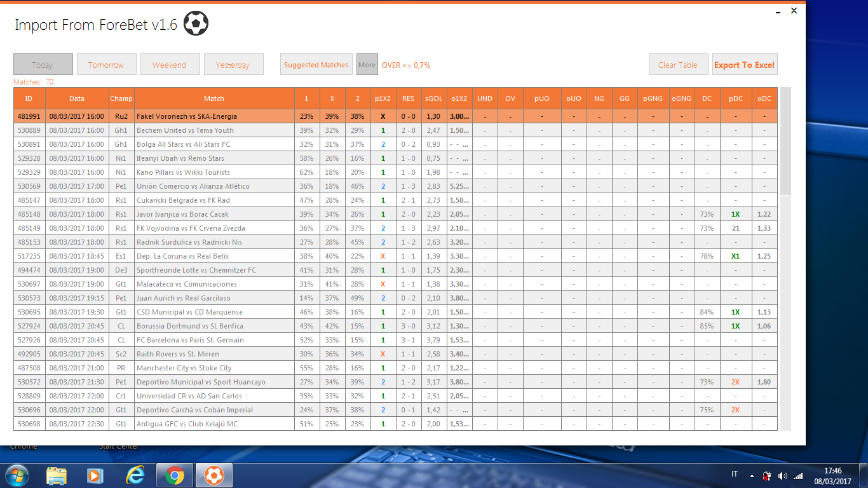
Task: Open Windows Start menu orb
Action: pyautogui.click(x=17, y=475)
